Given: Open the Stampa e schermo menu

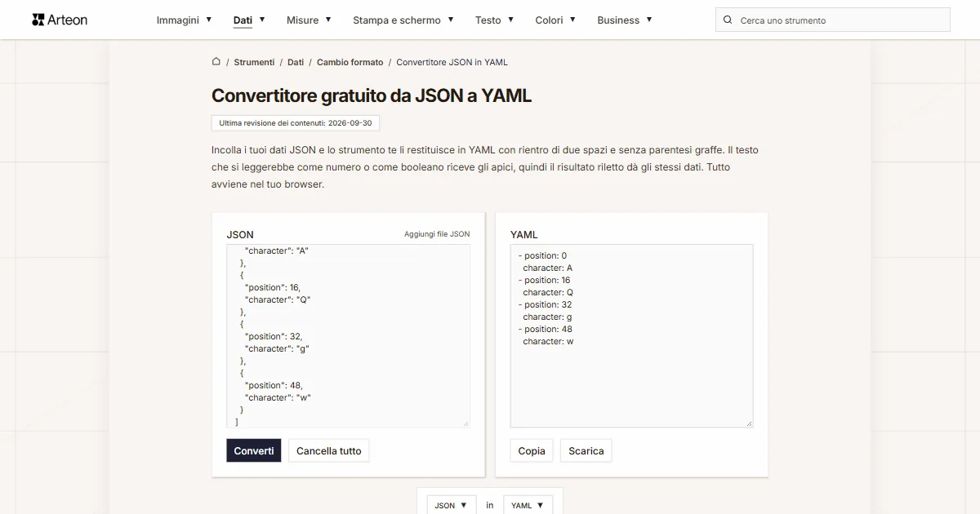Looking at the screenshot, I should pos(403,20).
